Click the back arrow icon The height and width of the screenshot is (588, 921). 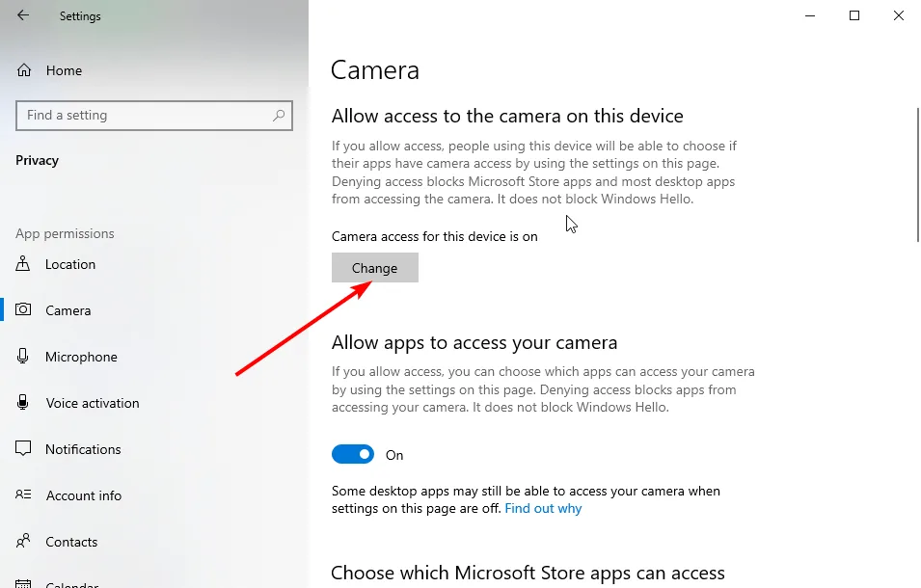23,15
